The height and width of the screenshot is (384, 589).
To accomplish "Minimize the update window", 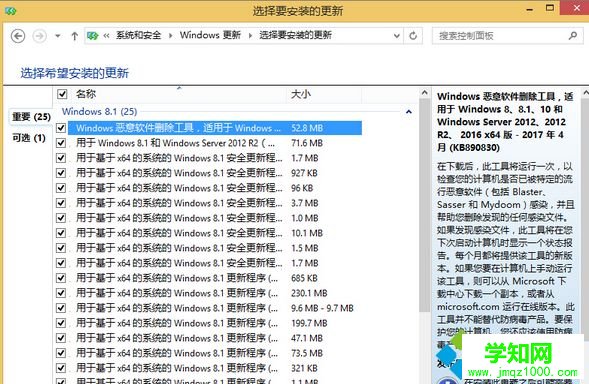I will [x=530, y=10].
